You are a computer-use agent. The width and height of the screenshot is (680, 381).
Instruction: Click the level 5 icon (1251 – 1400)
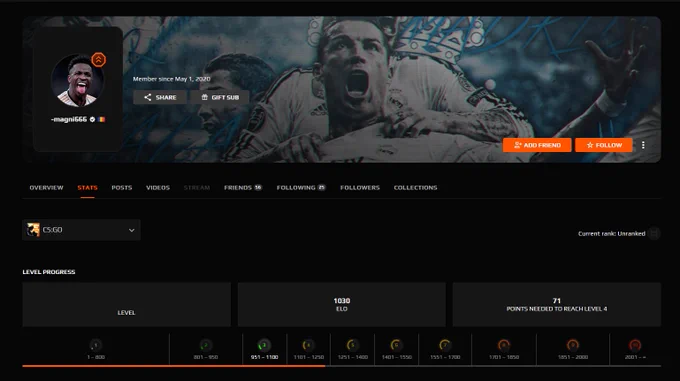(x=353, y=345)
